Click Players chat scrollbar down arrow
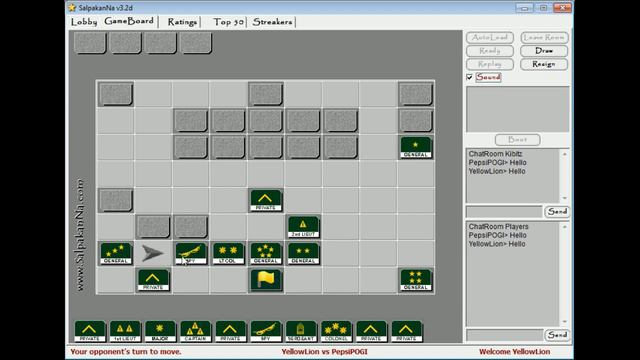Viewport: 640px width, 360px height. (x=564, y=322)
